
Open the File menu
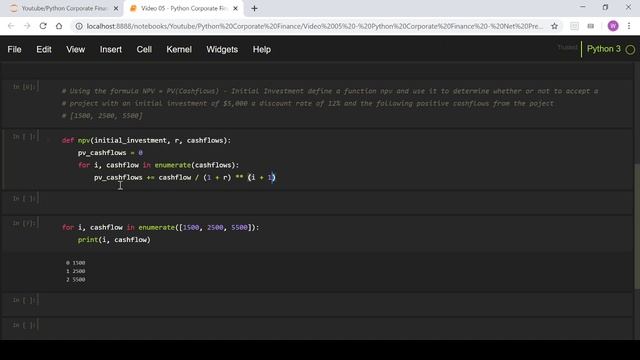[x=14, y=49]
